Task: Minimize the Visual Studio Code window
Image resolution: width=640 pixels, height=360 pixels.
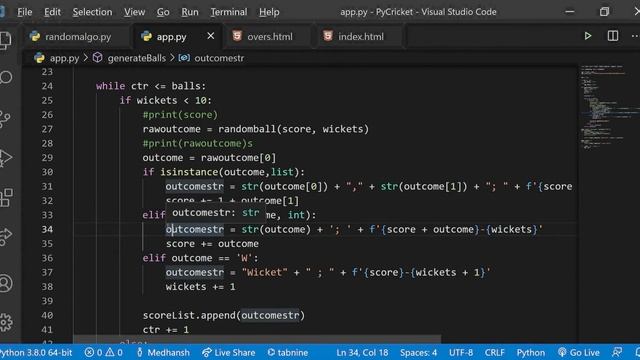Action: click(570, 12)
